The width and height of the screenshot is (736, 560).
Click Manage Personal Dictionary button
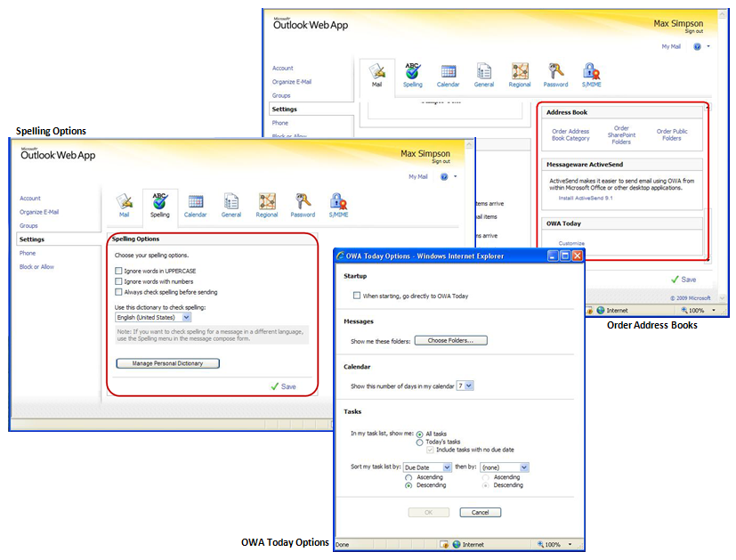click(x=167, y=363)
